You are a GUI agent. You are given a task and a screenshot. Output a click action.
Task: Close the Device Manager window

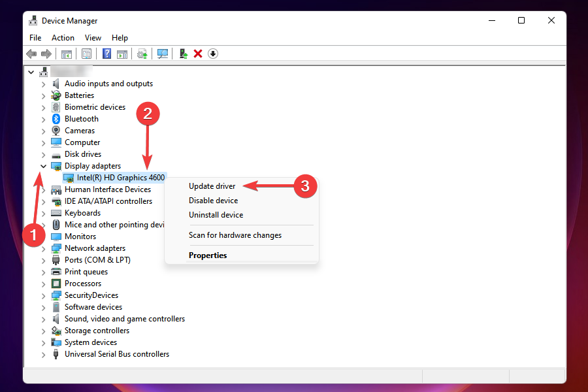[x=551, y=20]
